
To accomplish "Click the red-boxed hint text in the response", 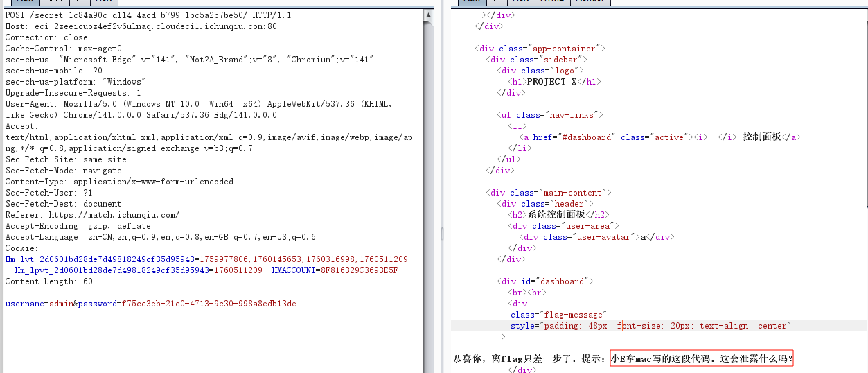I will (x=701, y=359).
